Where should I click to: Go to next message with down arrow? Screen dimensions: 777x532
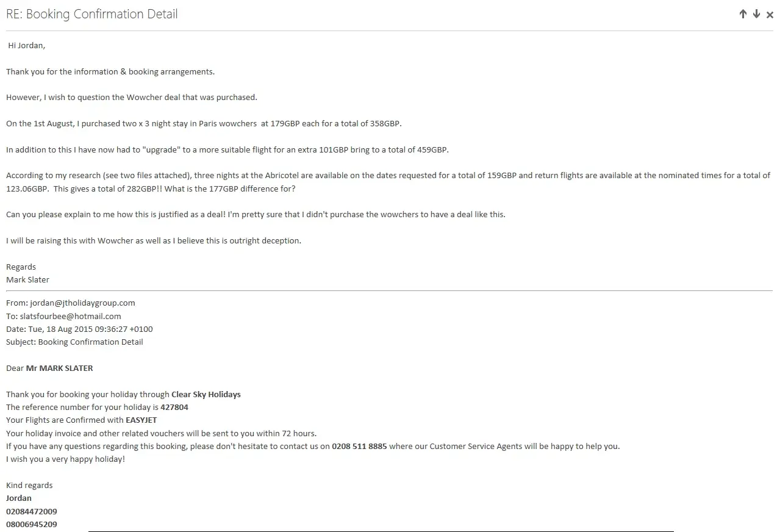click(756, 14)
